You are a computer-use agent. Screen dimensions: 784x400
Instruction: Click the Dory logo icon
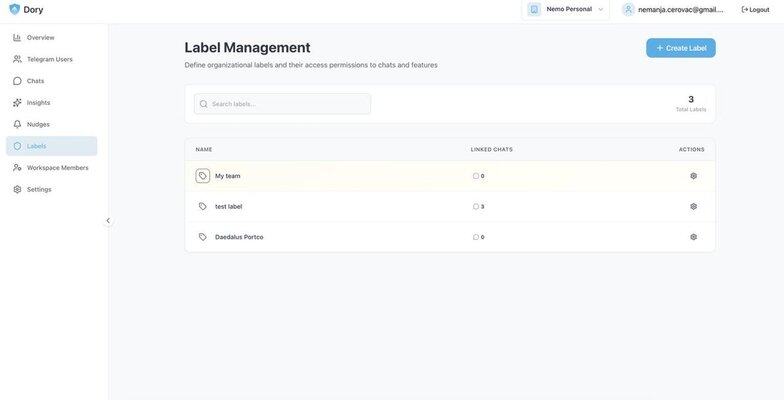[x=14, y=9]
